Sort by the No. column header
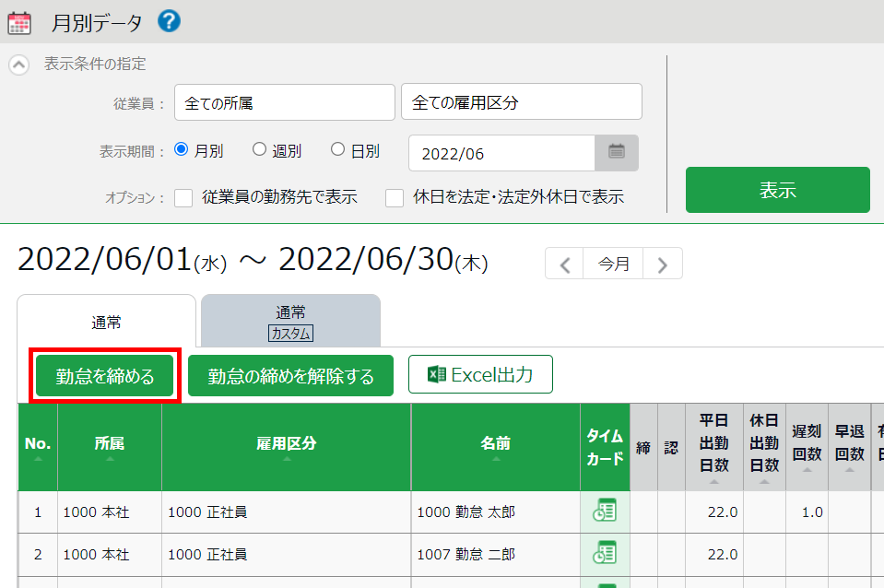The width and height of the screenshot is (884, 588). 38,446
